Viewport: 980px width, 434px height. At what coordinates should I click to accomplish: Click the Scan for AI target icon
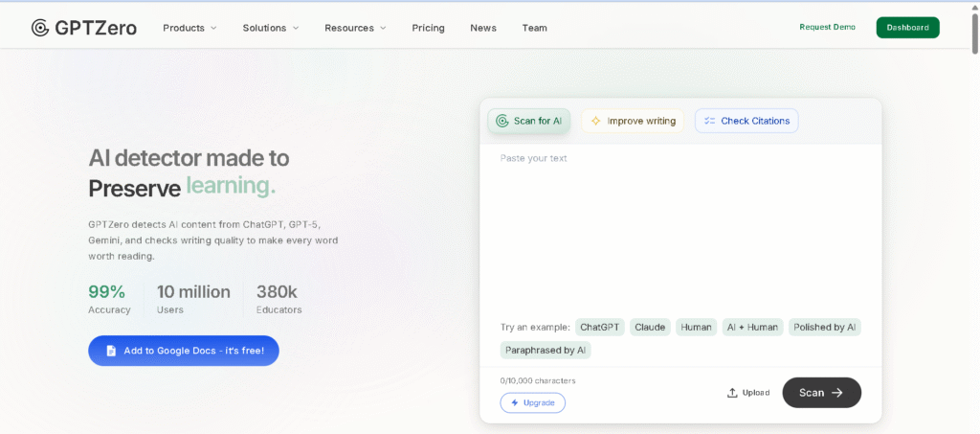(x=502, y=121)
